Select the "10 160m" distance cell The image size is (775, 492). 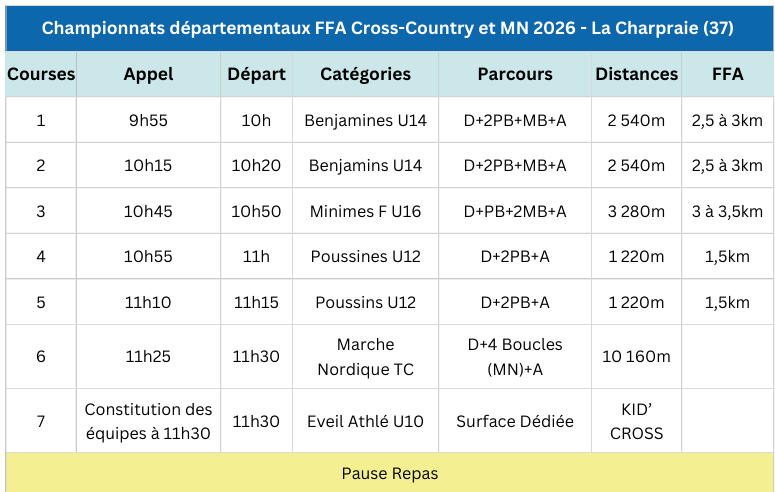[x=636, y=357]
